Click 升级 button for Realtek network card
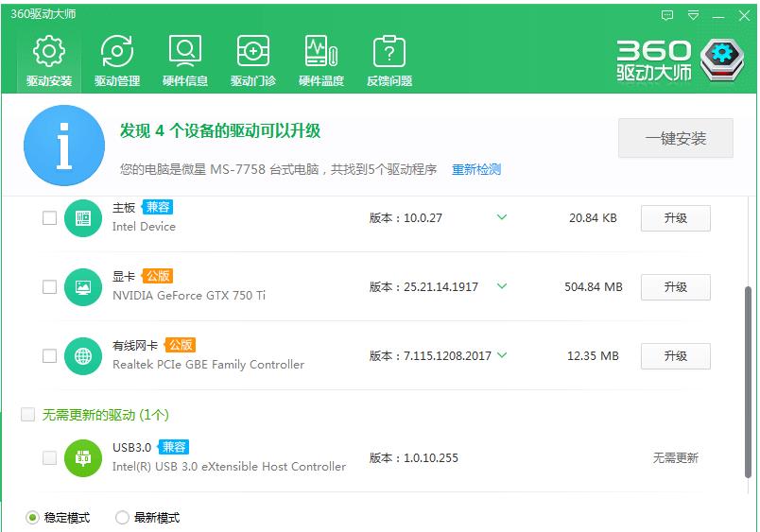This screenshot has width=760, height=532. click(675, 356)
